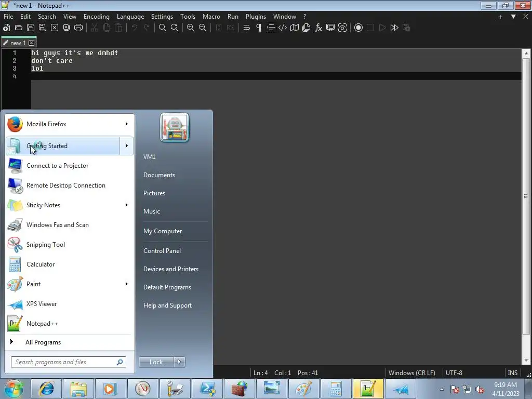Open the Function List fx icon
The image size is (532, 399).
tap(318, 28)
